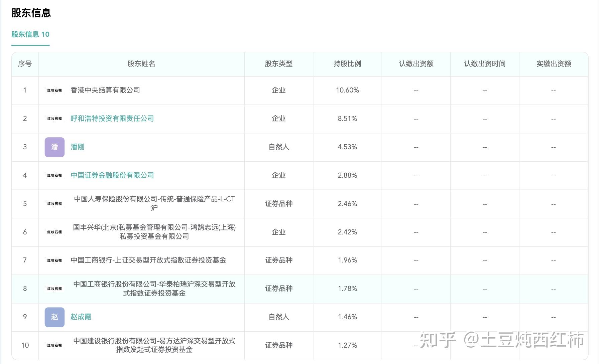Image resolution: width=599 pixels, height=364 pixels.
Task: Open natural person link 潘刚
Action: pos(77,147)
